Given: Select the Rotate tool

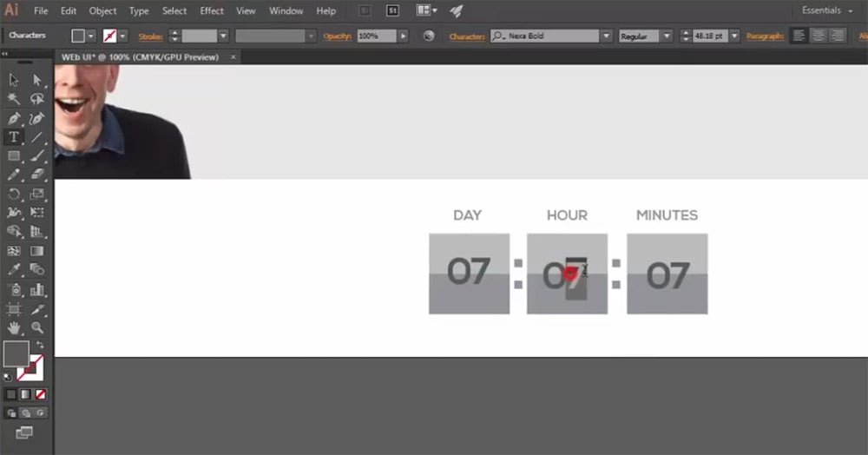Looking at the screenshot, I should [14, 194].
